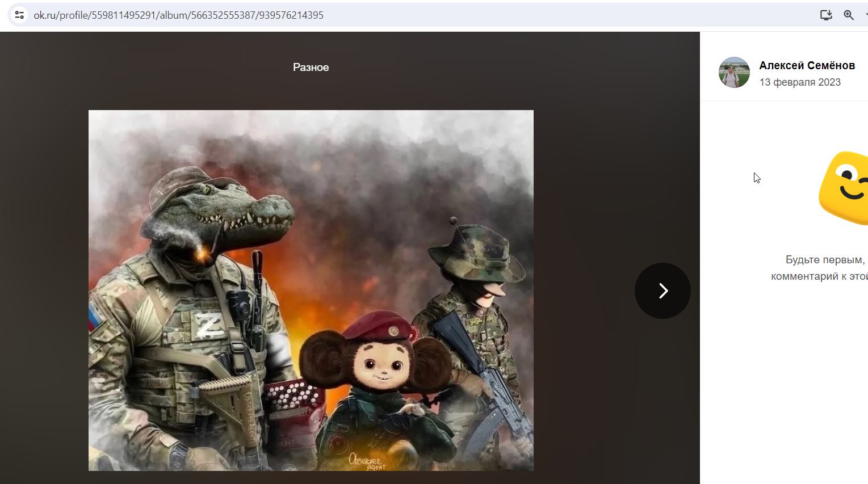The width and height of the screenshot is (868, 484).
Task: Select the URL in the address bar
Action: point(178,15)
